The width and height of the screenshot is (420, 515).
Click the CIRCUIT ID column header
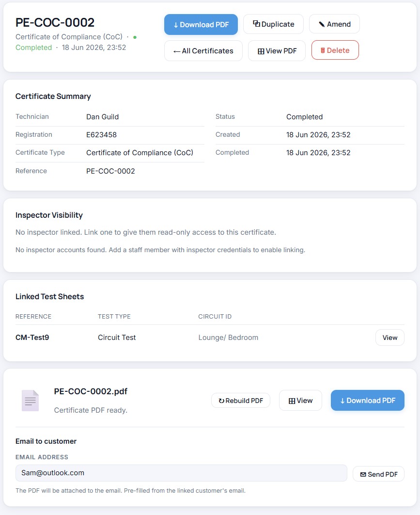[x=215, y=316]
